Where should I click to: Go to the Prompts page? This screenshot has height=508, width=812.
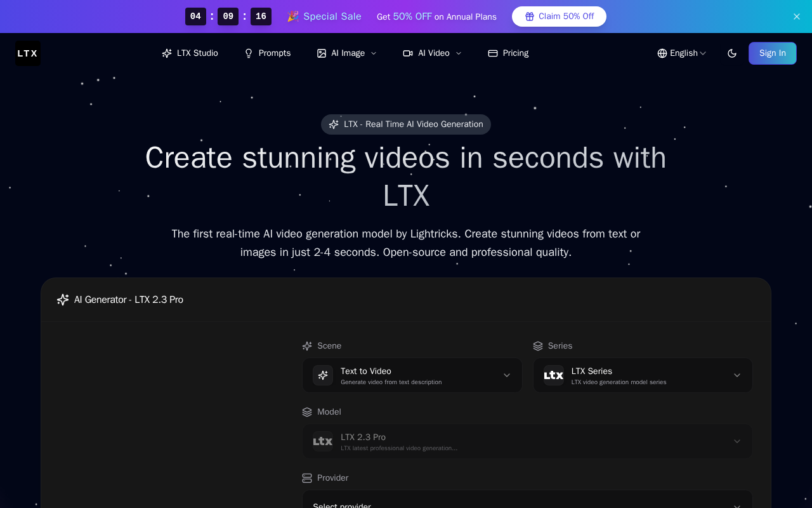coord(267,53)
